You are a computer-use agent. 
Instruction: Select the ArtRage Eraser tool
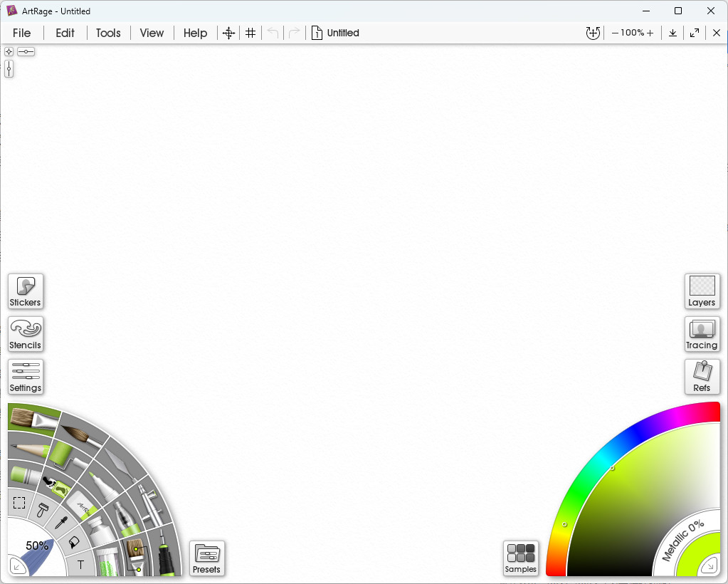click(x=83, y=505)
